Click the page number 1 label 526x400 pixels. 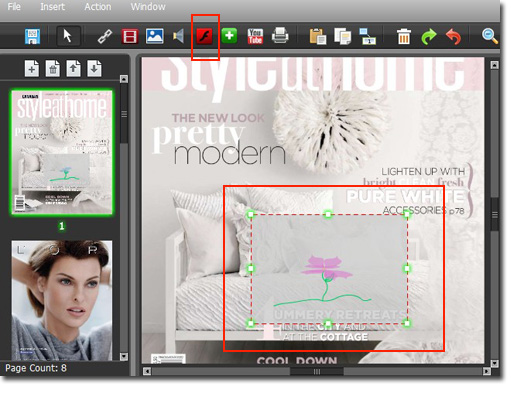click(x=62, y=227)
